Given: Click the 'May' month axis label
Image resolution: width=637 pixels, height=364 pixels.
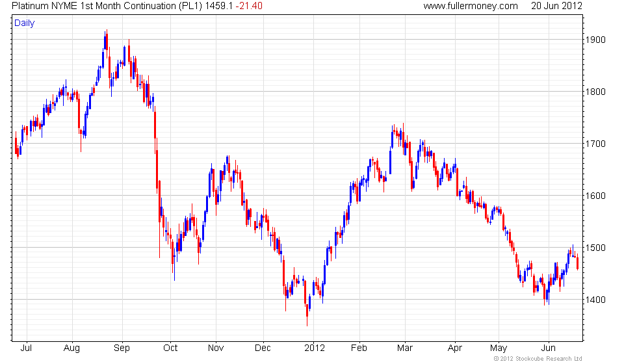Looking at the screenshot, I should click(x=499, y=348).
